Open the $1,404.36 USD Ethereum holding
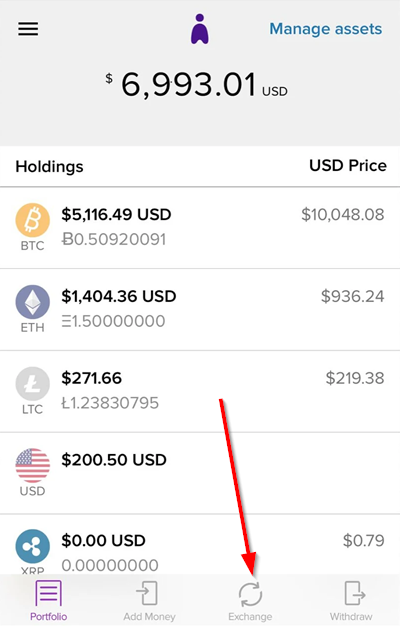 pos(200,310)
